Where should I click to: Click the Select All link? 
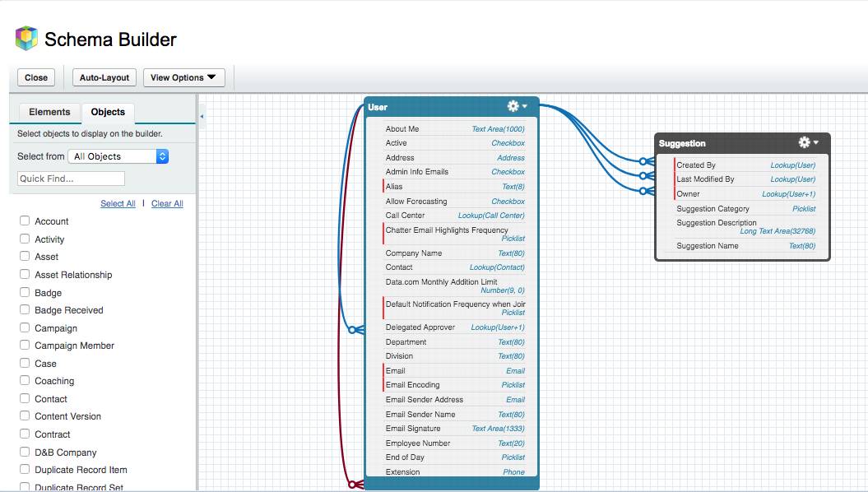tap(118, 204)
